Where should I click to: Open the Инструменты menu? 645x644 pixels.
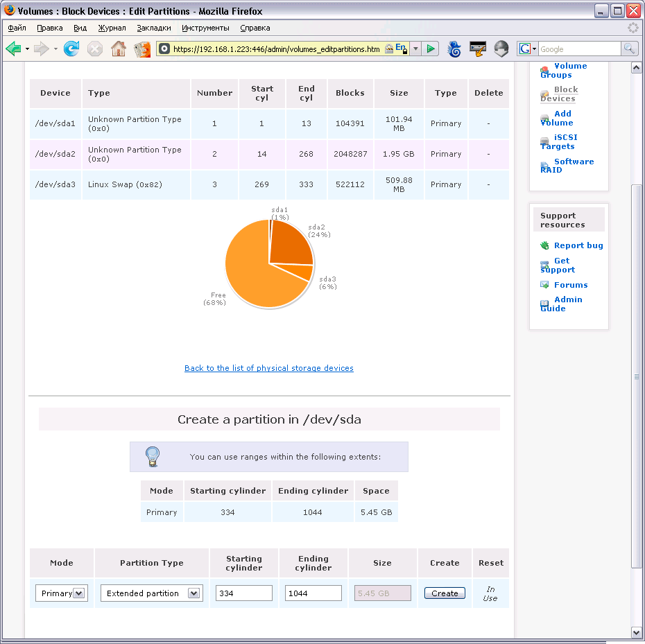click(205, 28)
